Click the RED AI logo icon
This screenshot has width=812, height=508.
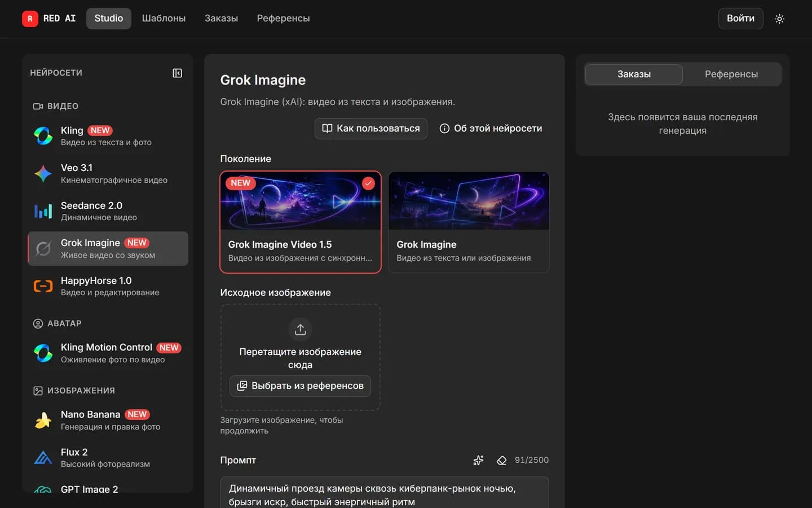30,19
